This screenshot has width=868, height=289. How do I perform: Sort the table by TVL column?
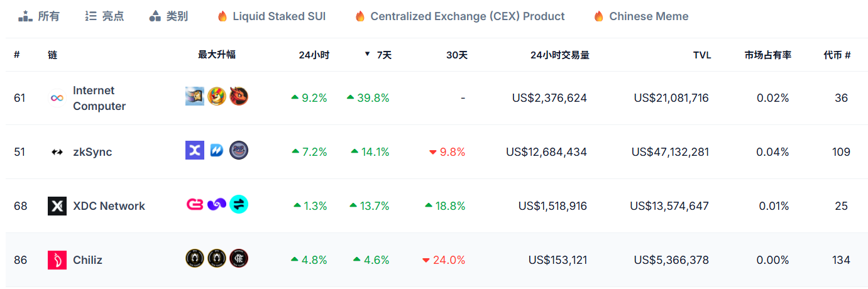(701, 55)
